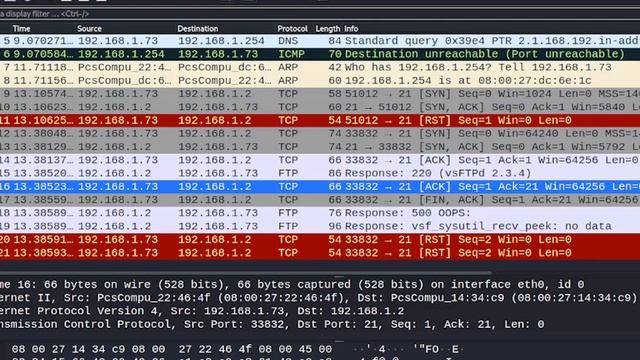
Task: Select TCP SYN row 33832 → 21 Win=64240
Action: tap(320, 133)
